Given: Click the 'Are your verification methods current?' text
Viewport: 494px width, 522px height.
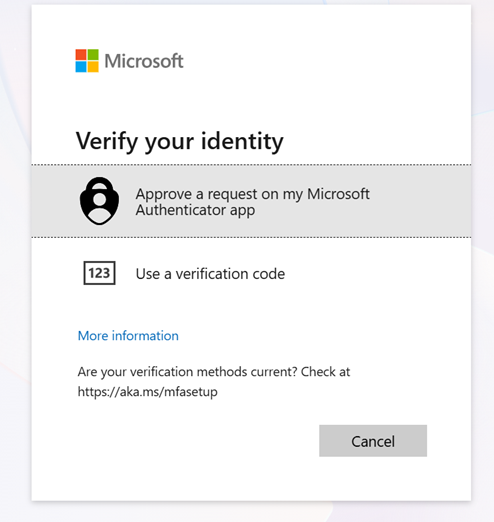Looking at the screenshot, I should coord(187,372).
